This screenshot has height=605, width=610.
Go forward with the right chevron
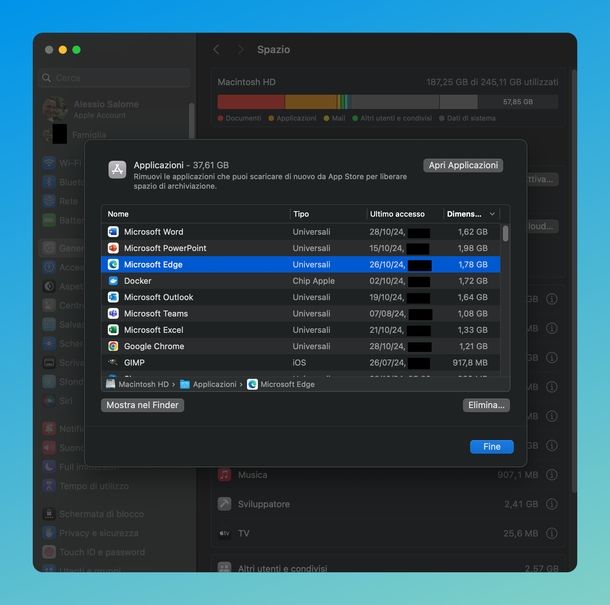(x=241, y=49)
